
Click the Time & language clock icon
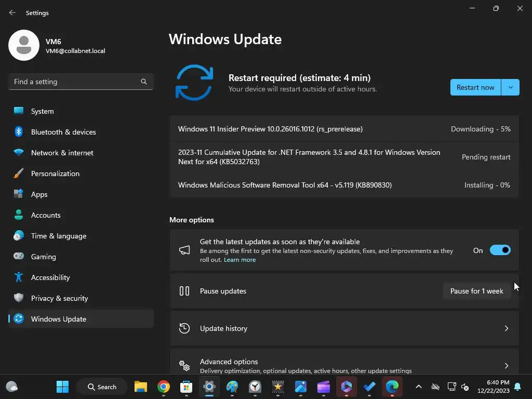pos(19,236)
